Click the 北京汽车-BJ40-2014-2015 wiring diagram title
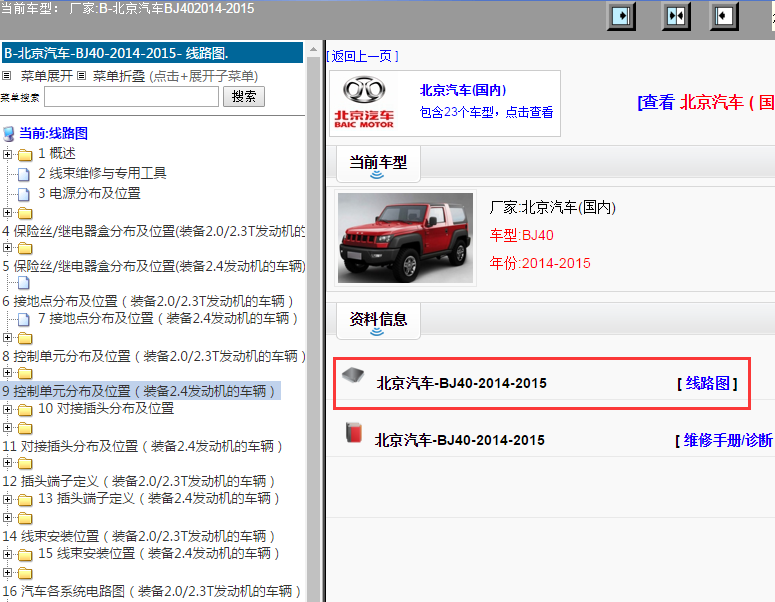Image resolution: width=775 pixels, height=602 pixels. (462, 383)
